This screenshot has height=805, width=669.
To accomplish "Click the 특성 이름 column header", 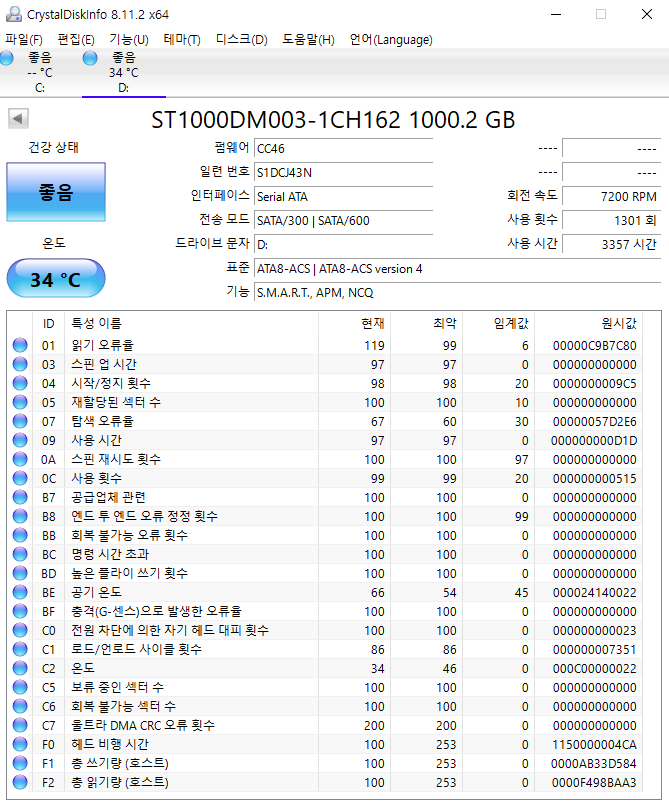I will click(192, 323).
